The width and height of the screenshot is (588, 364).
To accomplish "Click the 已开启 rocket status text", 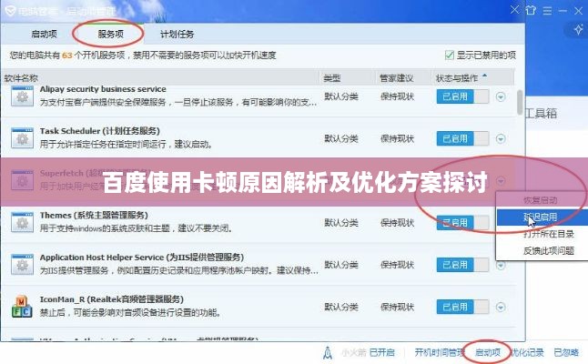I will click(382, 352).
